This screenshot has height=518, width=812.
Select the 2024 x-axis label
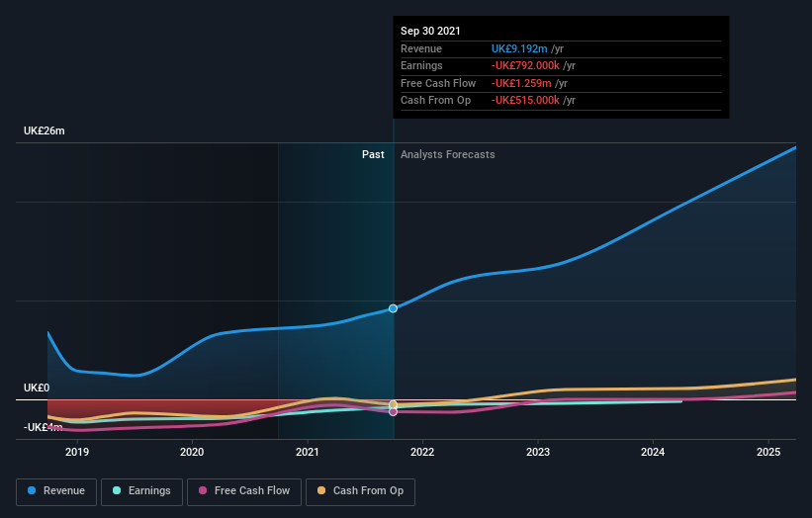click(x=653, y=452)
